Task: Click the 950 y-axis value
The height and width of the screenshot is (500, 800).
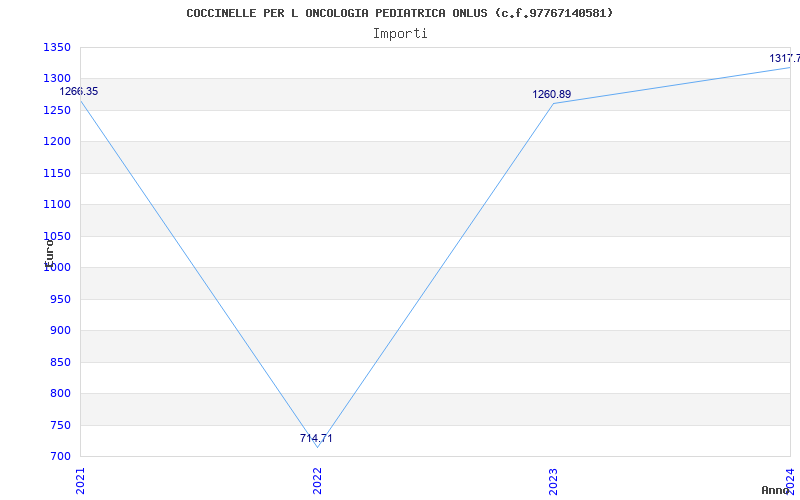Action: [60, 299]
